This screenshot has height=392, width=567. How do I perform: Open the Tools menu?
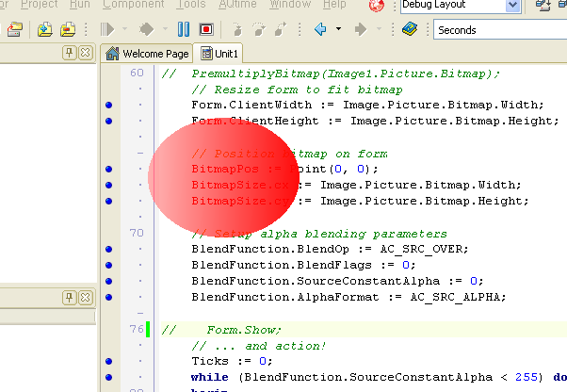(x=191, y=5)
